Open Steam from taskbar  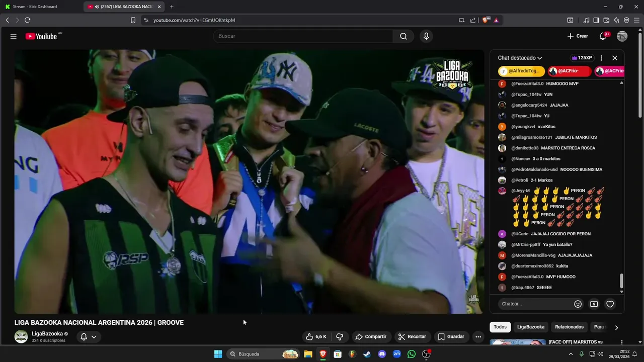click(x=367, y=354)
